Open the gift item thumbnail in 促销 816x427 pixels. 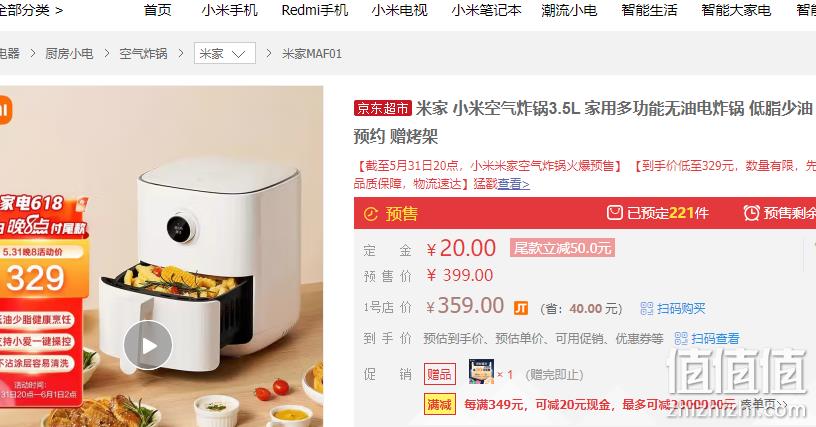[481, 372]
